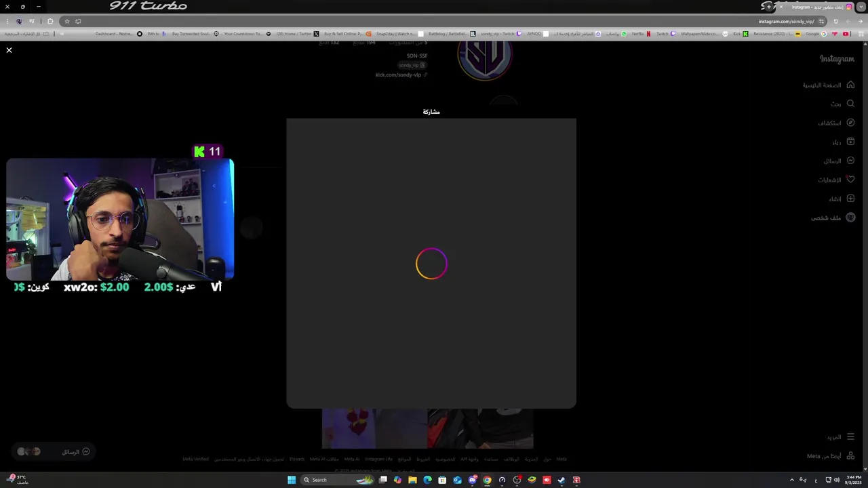
Task: Bookmark page with star icon
Action: click(x=66, y=21)
